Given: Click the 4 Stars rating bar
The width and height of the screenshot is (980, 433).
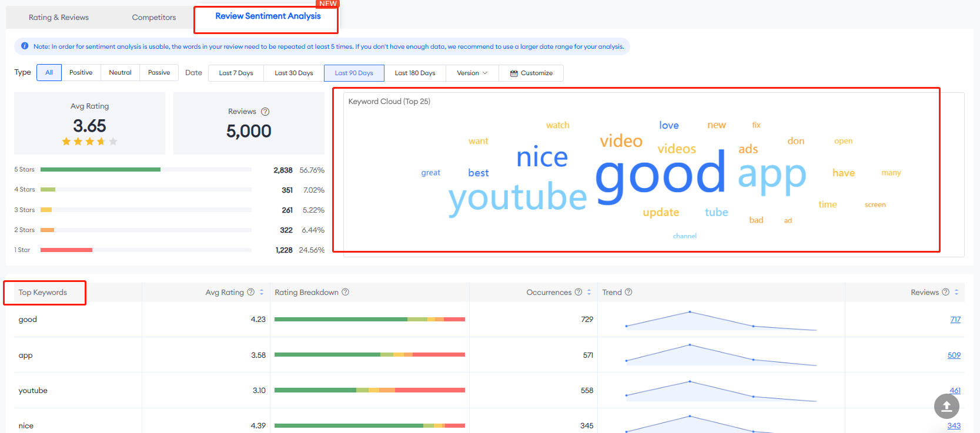Looking at the screenshot, I should (x=146, y=190).
